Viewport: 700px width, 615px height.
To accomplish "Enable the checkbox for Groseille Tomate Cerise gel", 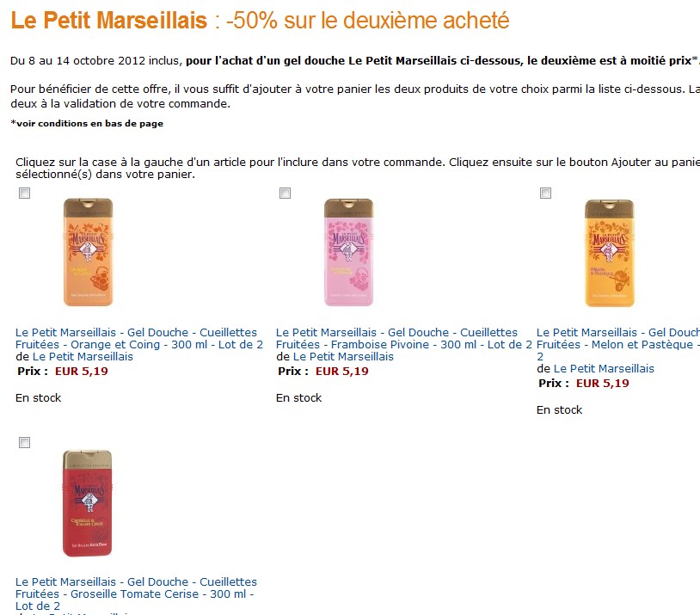I will (25, 443).
